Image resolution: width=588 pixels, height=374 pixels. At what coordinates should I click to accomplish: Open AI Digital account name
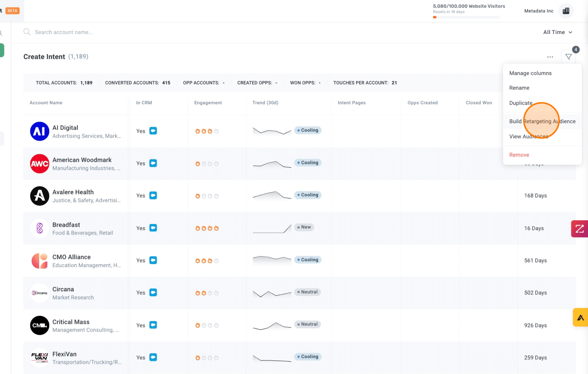tap(65, 128)
